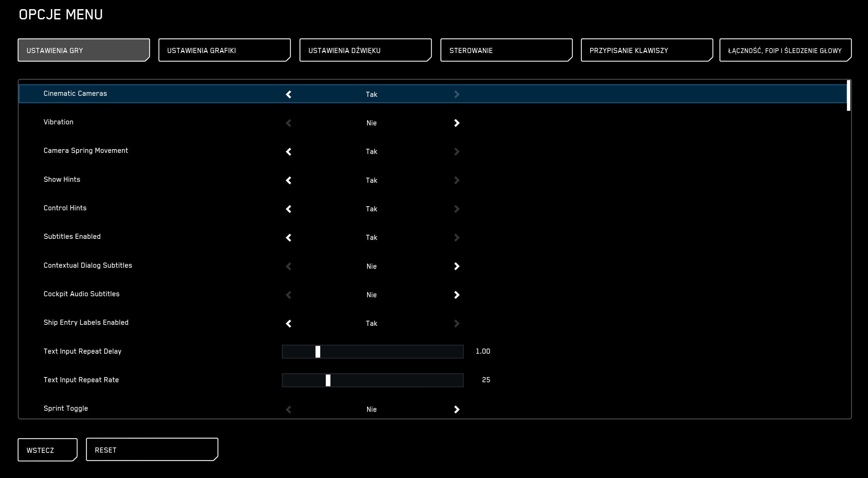Open the Przypisanie Klawiszy tab

647,50
